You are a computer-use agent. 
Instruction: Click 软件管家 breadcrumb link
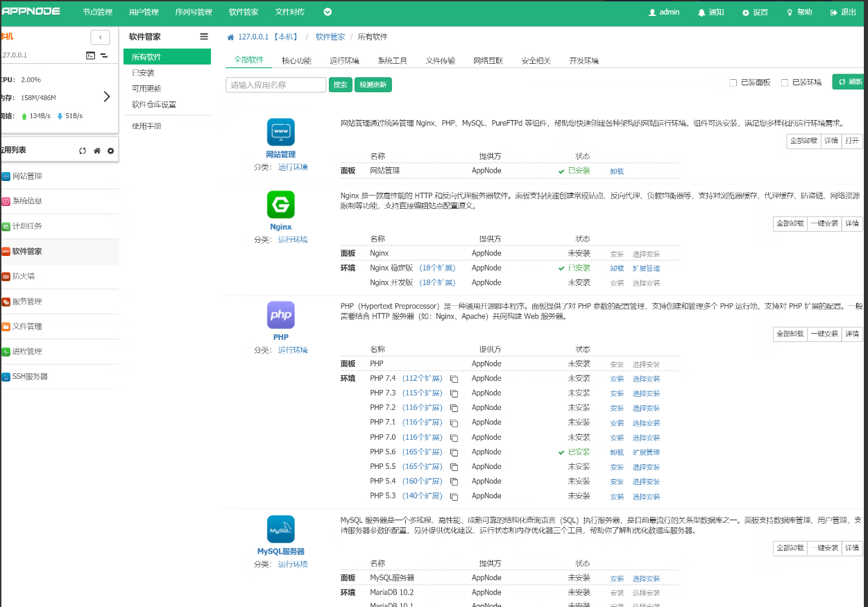[x=330, y=37]
